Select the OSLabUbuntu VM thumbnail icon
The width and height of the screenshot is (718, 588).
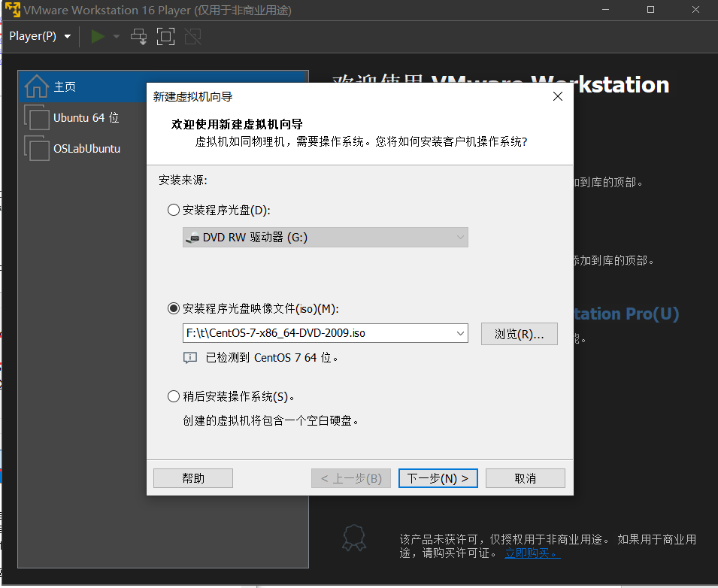pyautogui.click(x=37, y=148)
